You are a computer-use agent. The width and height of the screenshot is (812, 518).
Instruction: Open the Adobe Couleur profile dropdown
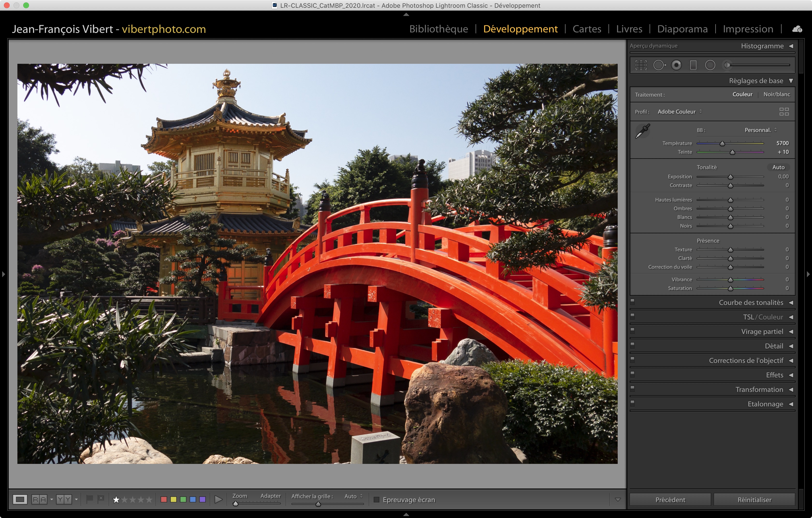point(680,112)
